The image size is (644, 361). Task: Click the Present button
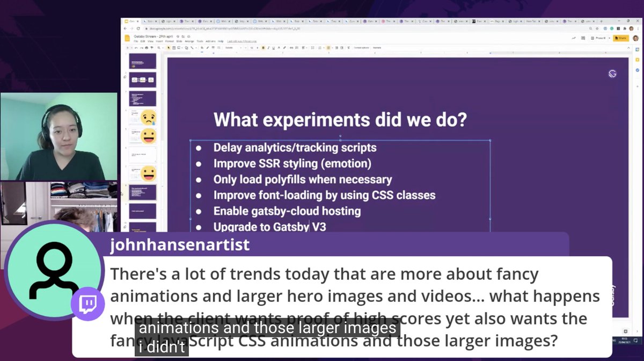point(599,38)
